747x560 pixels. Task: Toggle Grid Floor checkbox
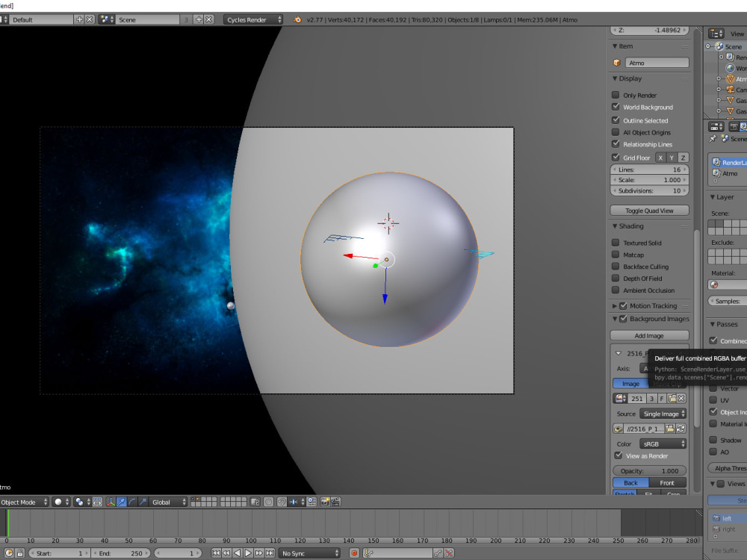point(616,158)
